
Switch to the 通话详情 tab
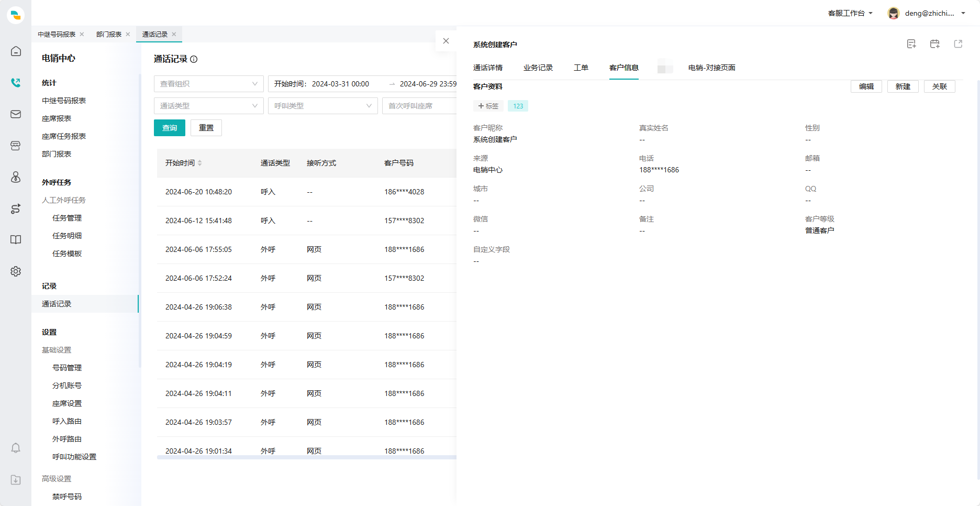pos(488,68)
